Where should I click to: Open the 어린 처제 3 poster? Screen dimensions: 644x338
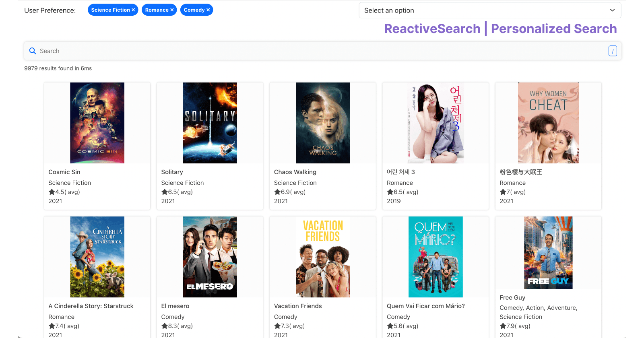click(436, 123)
